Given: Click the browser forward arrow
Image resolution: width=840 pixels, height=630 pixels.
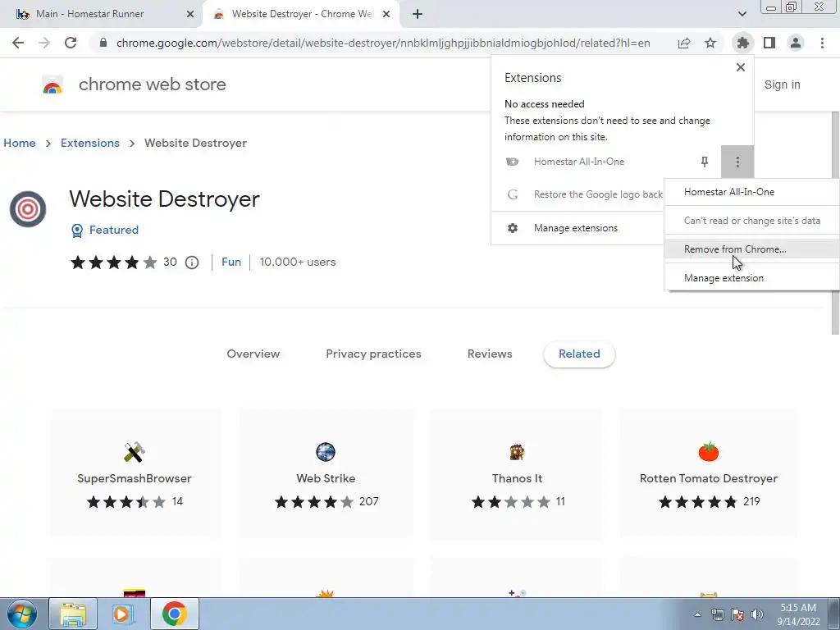Looking at the screenshot, I should tap(44, 43).
